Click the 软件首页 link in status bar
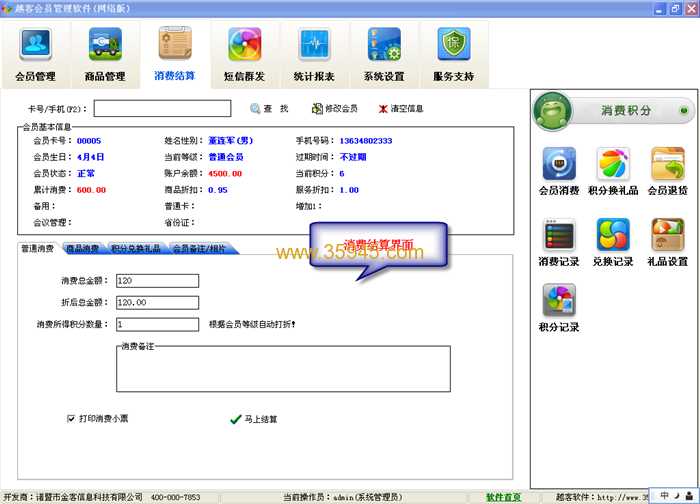 (x=503, y=497)
